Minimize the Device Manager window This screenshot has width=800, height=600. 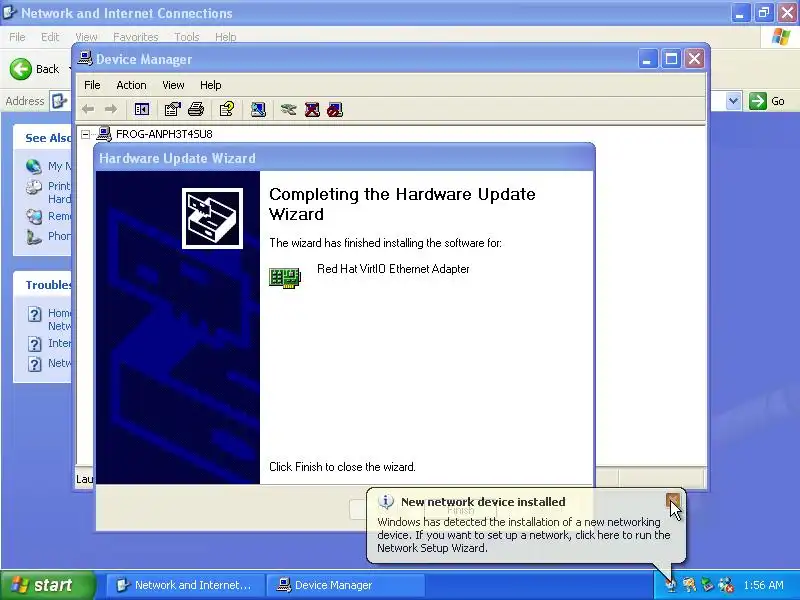click(647, 60)
